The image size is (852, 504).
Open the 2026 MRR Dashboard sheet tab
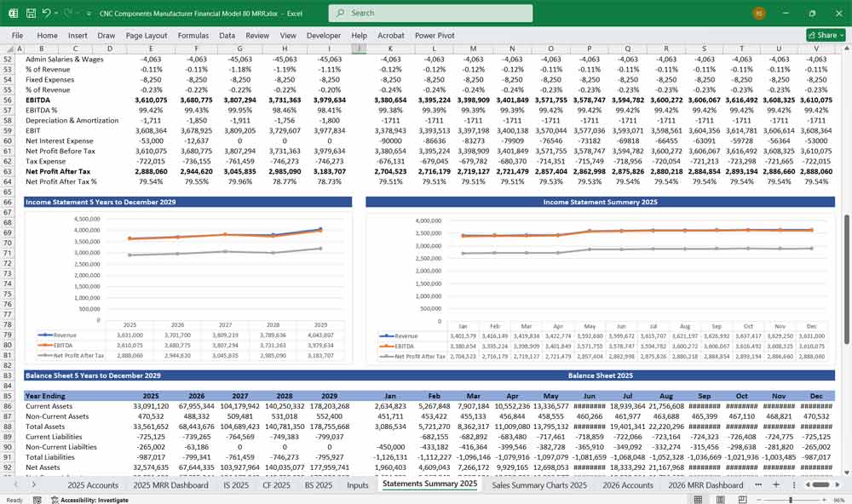705,485
